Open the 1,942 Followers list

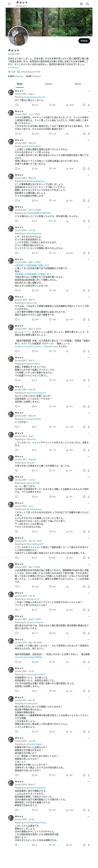(33, 76)
